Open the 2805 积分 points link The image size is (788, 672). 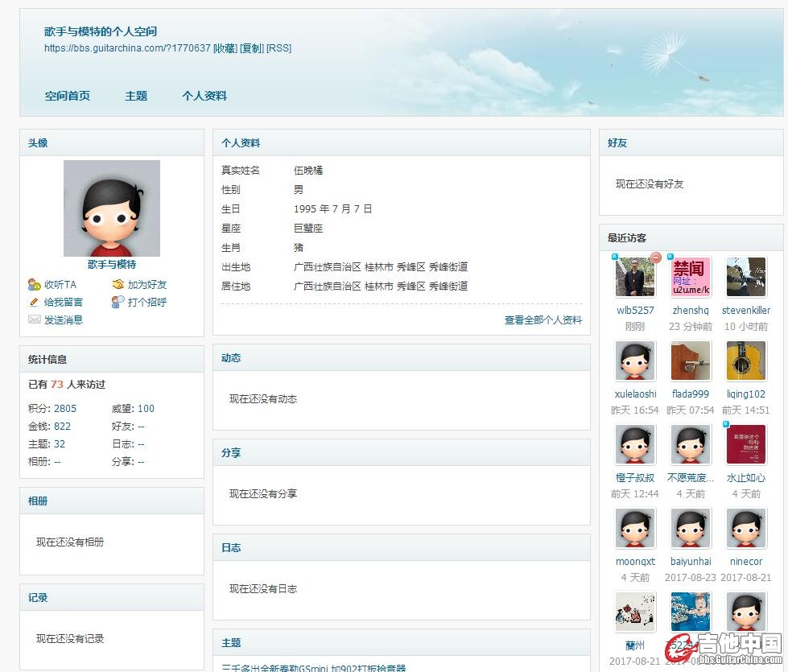coord(65,409)
